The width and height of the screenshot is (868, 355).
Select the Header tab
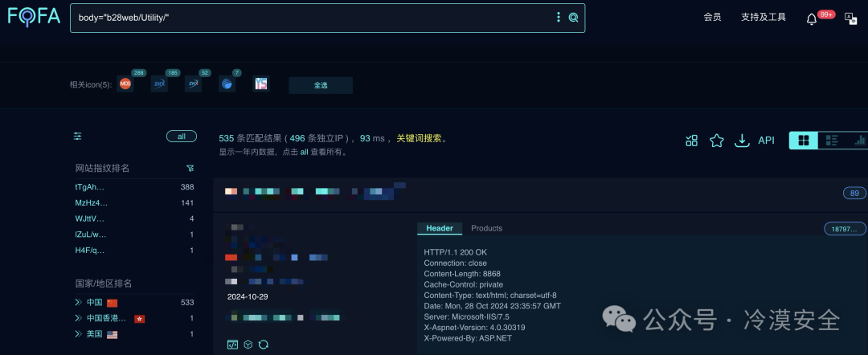pyautogui.click(x=440, y=228)
